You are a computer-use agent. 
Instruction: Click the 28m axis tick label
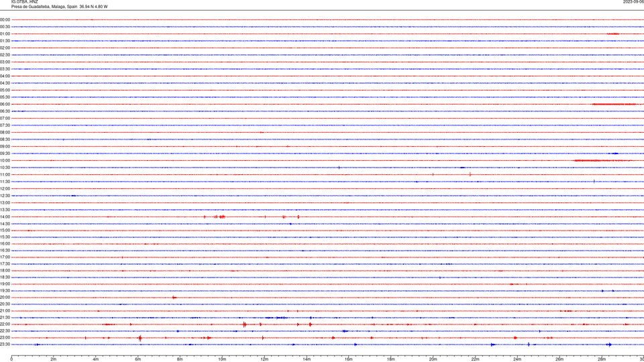tap(602, 359)
